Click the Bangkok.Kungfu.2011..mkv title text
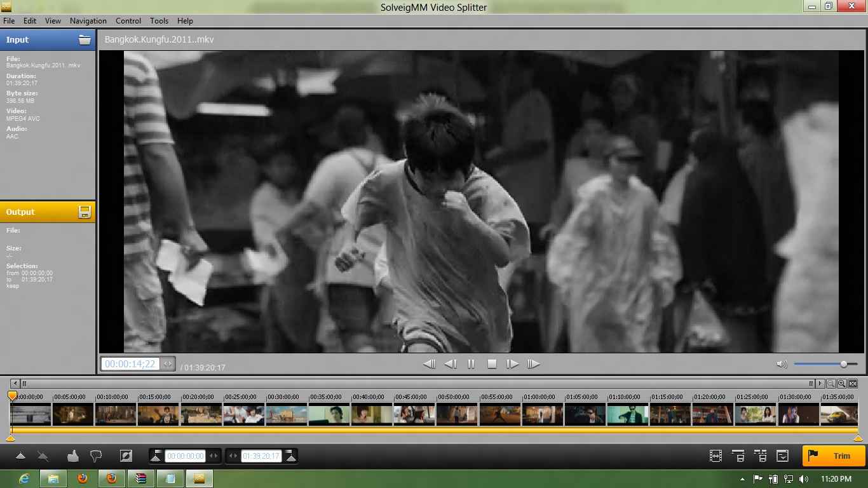This screenshot has width=868, height=488. point(159,39)
